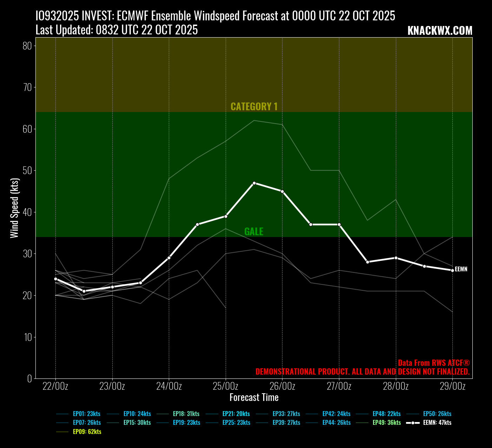Click the Data From RWS ATCF credit

pos(433,363)
